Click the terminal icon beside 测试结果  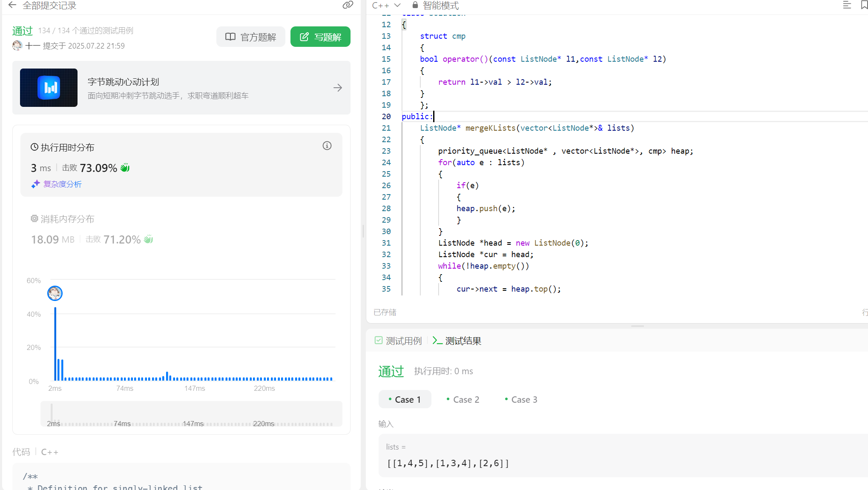tap(437, 340)
